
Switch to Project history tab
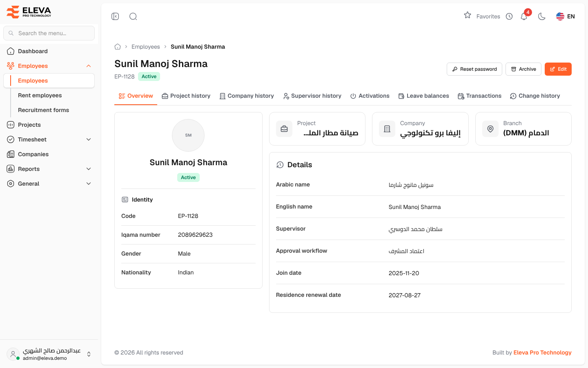[x=186, y=96]
